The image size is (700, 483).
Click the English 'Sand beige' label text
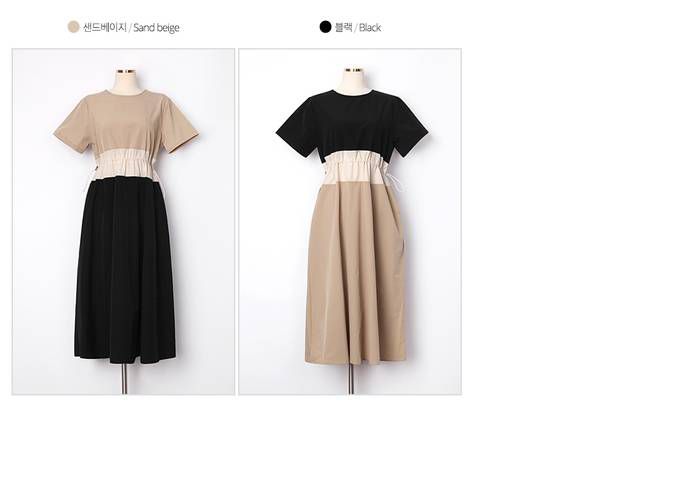click(156, 28)
